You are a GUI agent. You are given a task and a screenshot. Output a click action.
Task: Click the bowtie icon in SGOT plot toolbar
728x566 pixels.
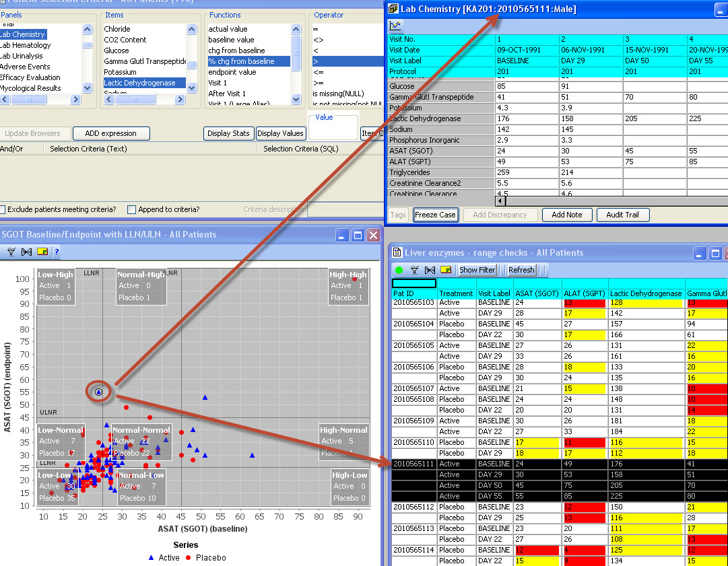click(26, 252)
